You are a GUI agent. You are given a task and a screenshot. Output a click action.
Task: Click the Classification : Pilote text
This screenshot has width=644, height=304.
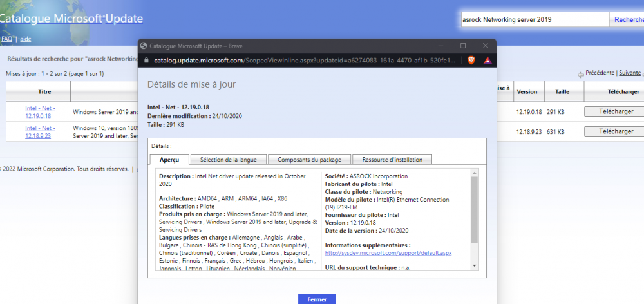tap(187, 206)
